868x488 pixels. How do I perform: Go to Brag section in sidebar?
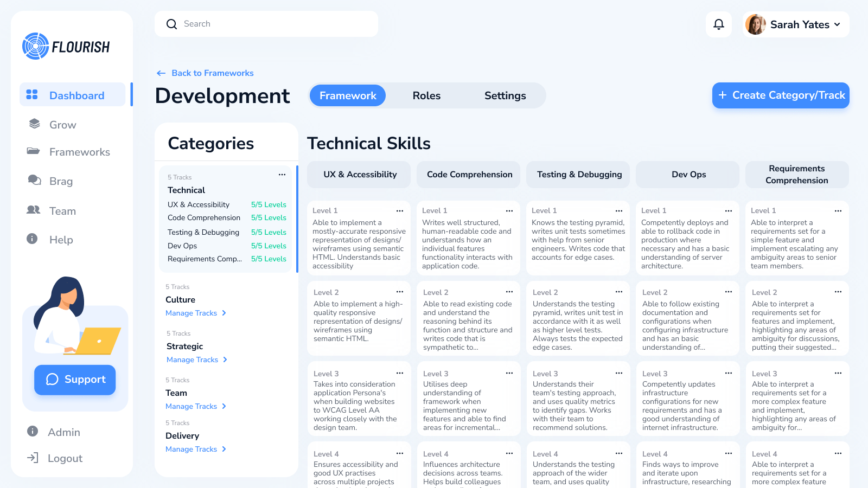click(61, 181)
